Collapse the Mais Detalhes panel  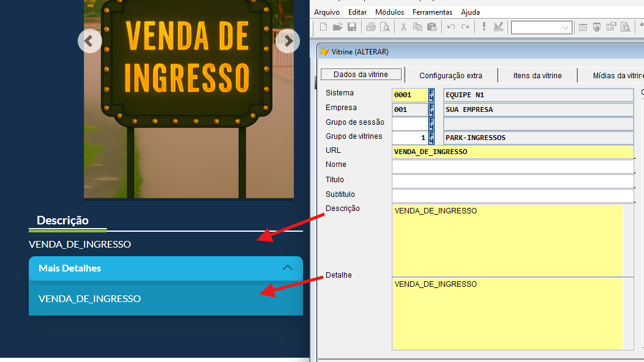(x=287, y=268)
